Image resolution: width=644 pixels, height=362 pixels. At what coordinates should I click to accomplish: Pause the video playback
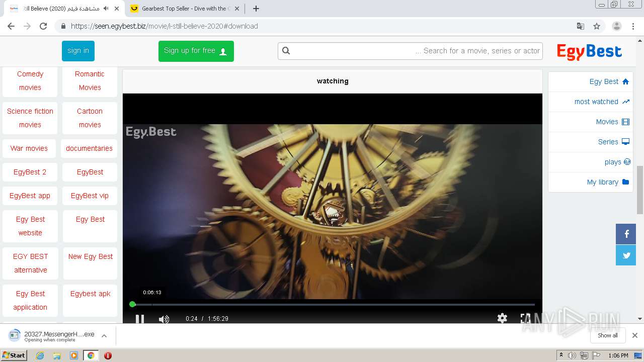tap(140, 318)
